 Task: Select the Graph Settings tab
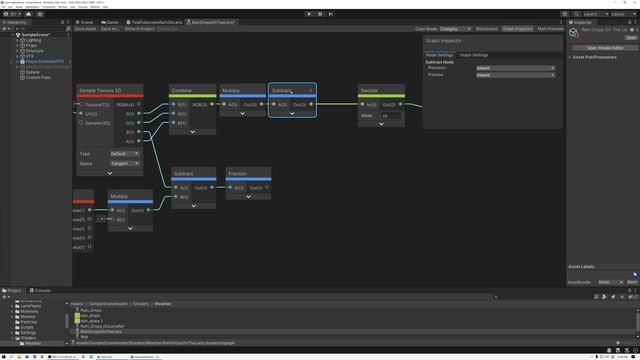tap(473, 55)
